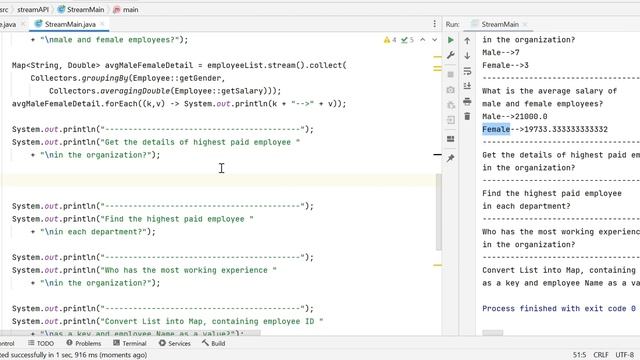Click the Down arrow icon in console
Viewport: 640px width, 360px height.
467,55
